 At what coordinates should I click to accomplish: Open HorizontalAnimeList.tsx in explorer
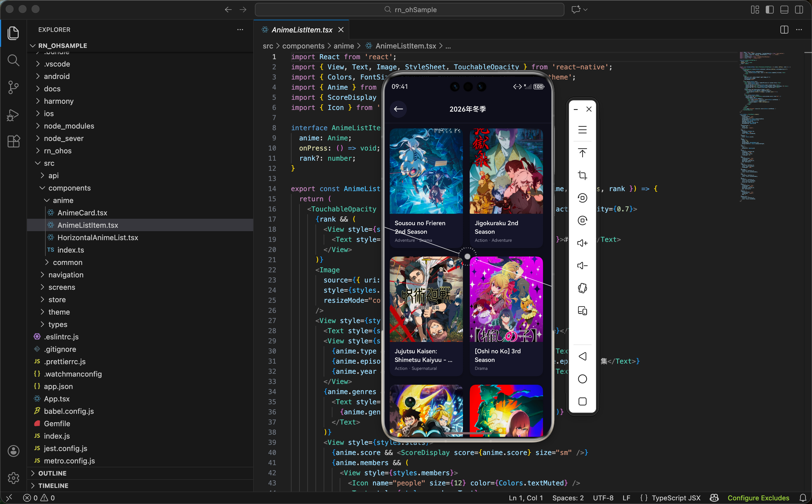(x=98, y=237)
